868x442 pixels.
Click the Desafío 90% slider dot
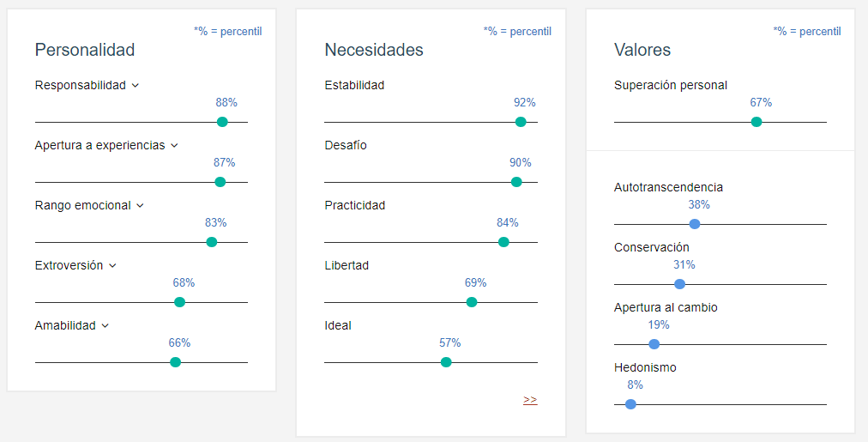tap(516, 182)
